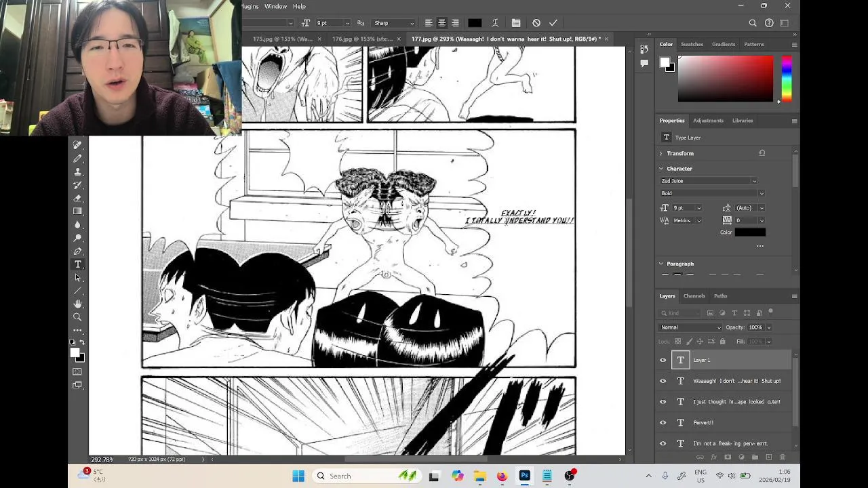Create warped text
Viewport: 868px width, 488px height.
point(495,23)
